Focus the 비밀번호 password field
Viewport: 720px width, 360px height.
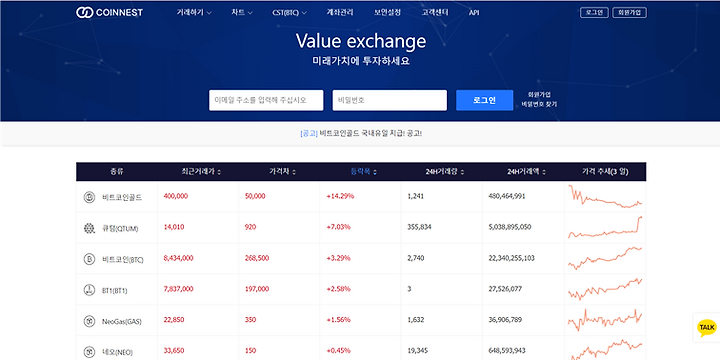tap(389, 100)
